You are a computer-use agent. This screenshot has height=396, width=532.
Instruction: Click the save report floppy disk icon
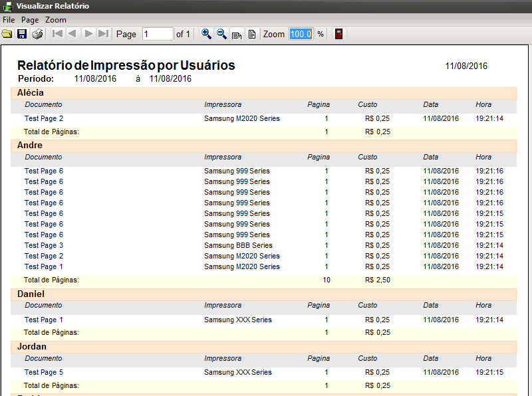[22, 34]
